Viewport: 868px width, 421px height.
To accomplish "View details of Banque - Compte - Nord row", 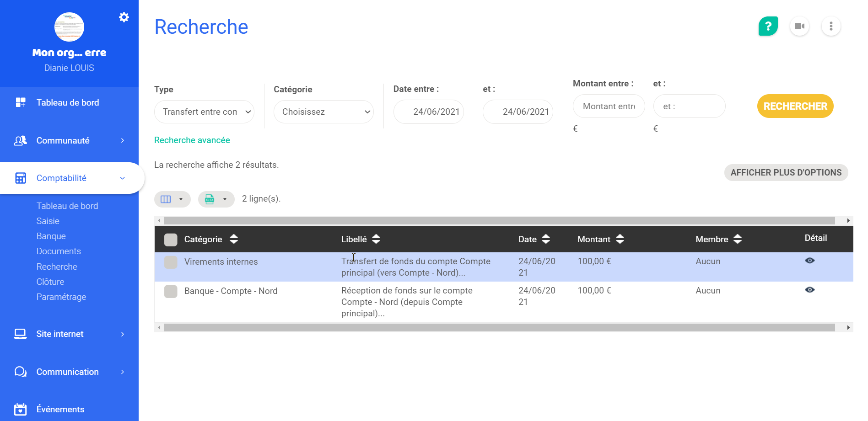I will [809, 290].
